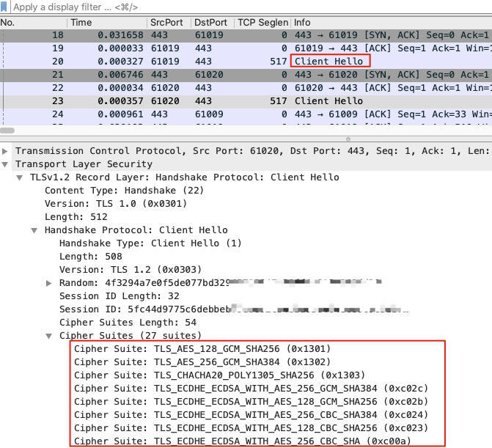Select packet 24 in the packet list
The image size is (492, 448).
coord(220,114)
